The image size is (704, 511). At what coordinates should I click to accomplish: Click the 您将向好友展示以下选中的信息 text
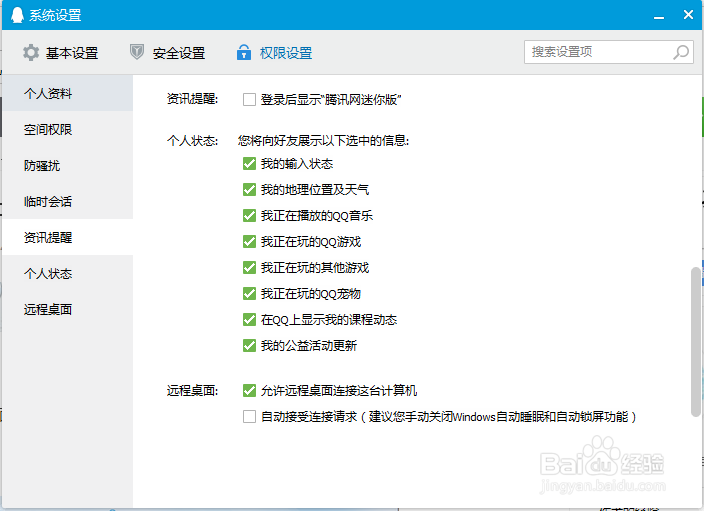[x=323, y=141]
